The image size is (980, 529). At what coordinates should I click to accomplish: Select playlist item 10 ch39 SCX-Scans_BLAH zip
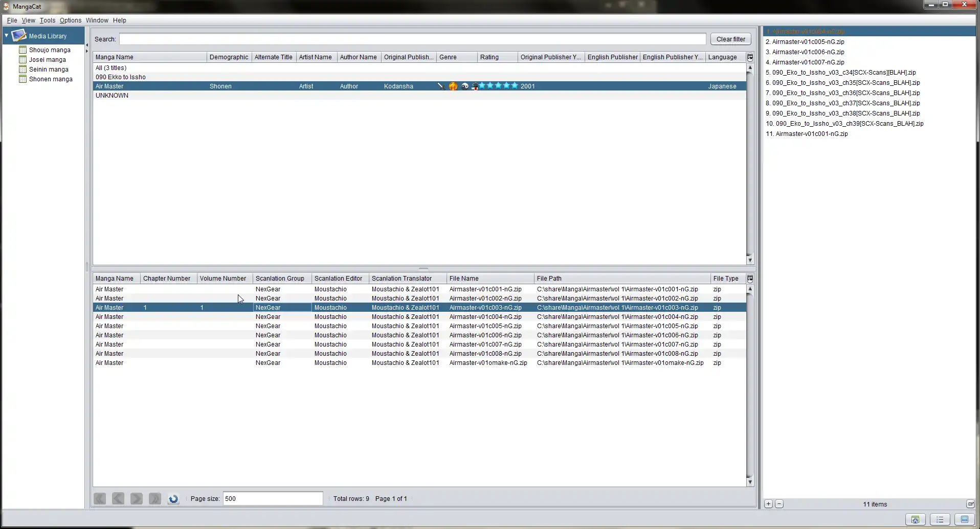point(870,124)
